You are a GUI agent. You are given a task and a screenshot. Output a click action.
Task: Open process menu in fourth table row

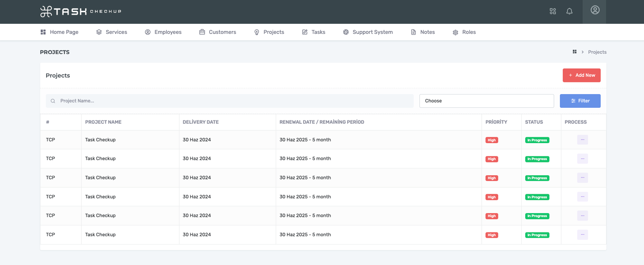coord(582,197)
